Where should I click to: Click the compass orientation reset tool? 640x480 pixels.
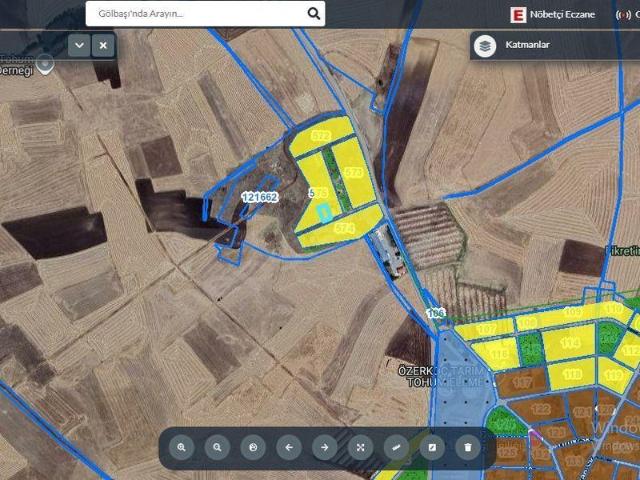click(253, 447)
